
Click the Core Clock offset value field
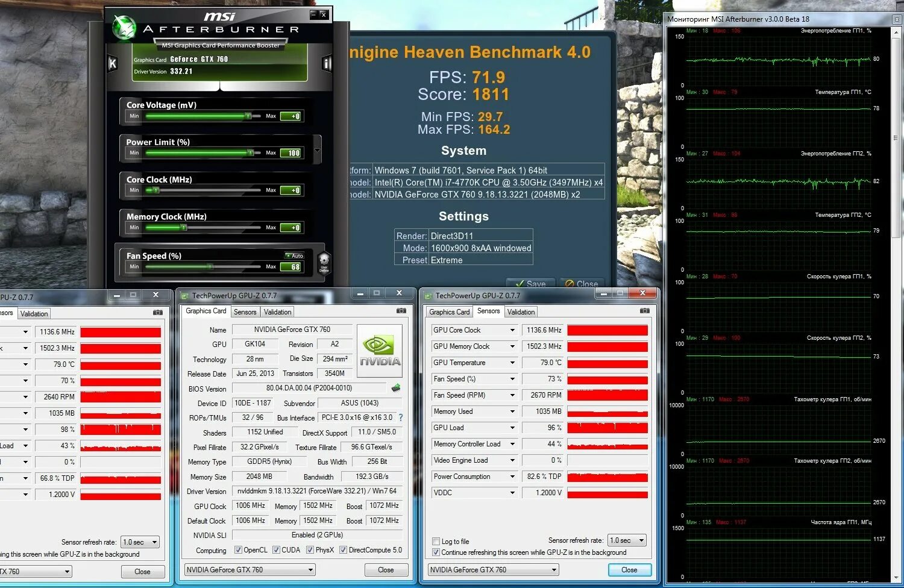tap(290, 190)
